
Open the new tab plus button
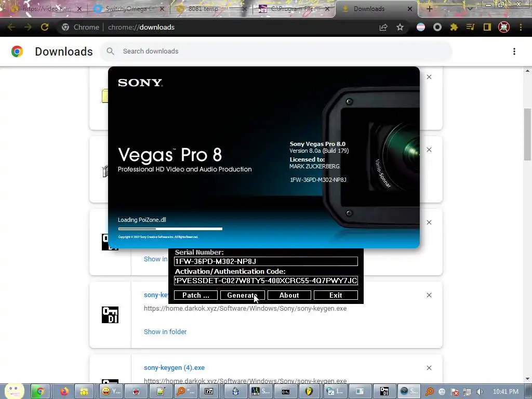(x=429, y=9)
